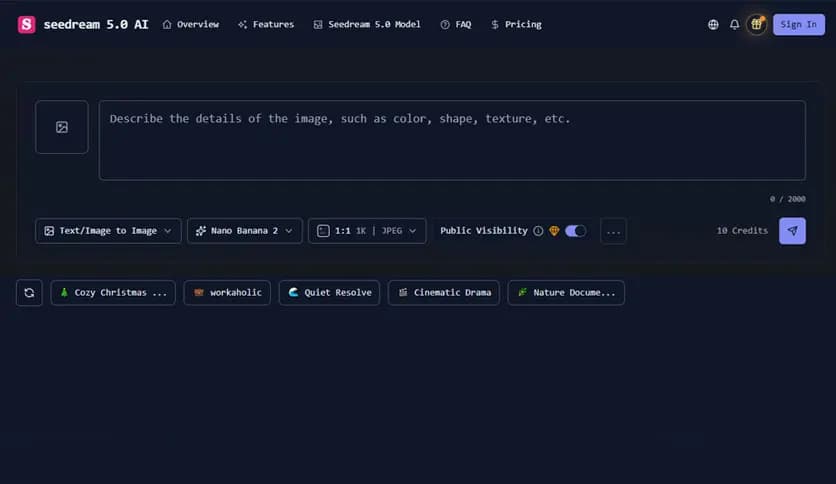
Task: Open the 1:1 1K JPEG format dropdown
Action: 367,231
